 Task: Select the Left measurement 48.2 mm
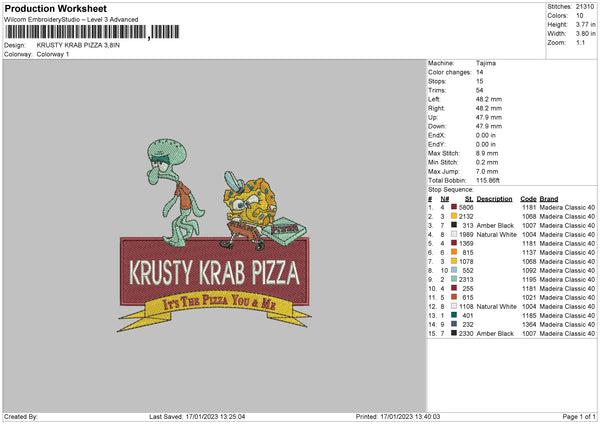tap(489, 99)
